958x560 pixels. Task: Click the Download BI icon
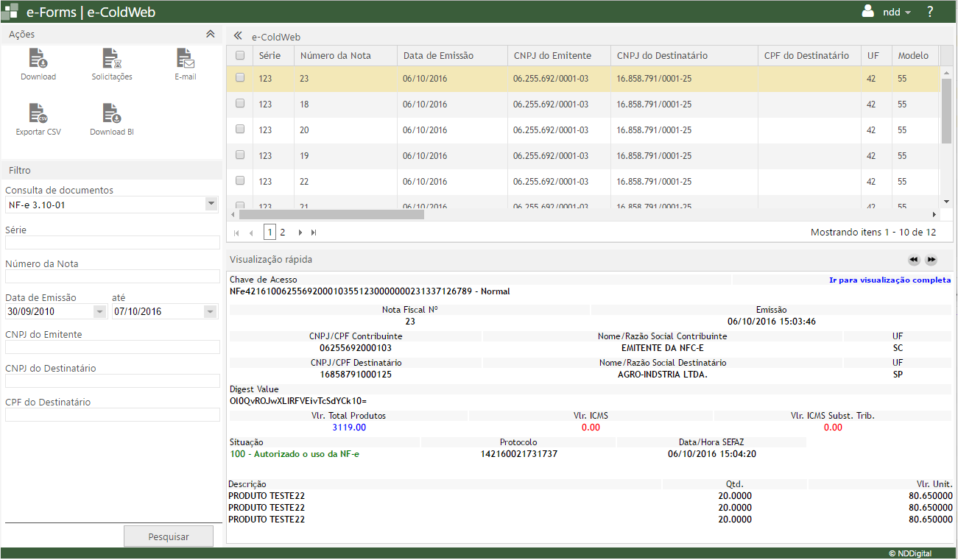pos(111,113)
